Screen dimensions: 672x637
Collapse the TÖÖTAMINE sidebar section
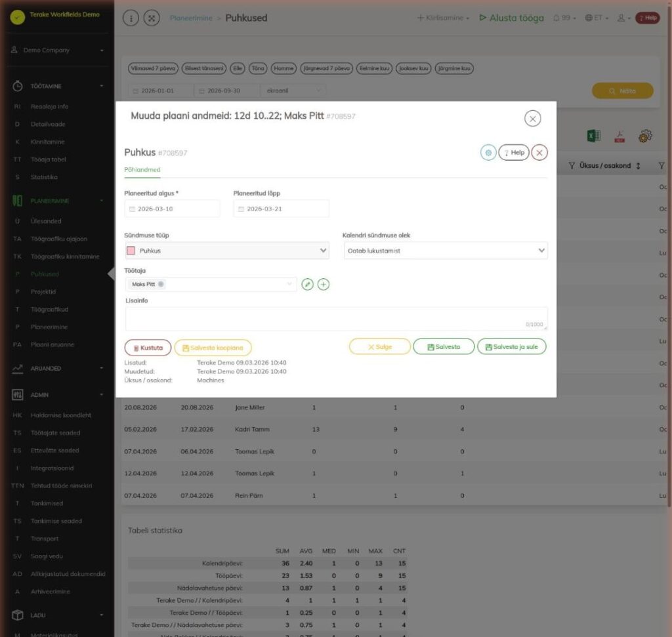coord(102,86)
